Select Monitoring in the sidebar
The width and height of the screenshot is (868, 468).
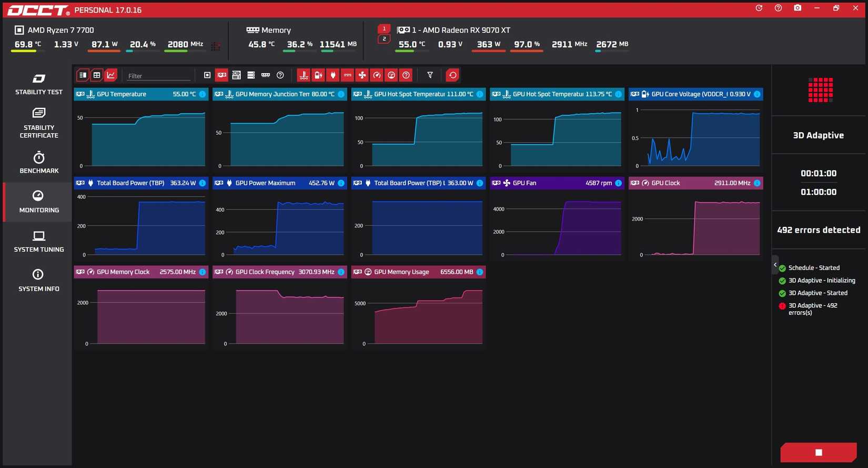(x=38, y=202)
